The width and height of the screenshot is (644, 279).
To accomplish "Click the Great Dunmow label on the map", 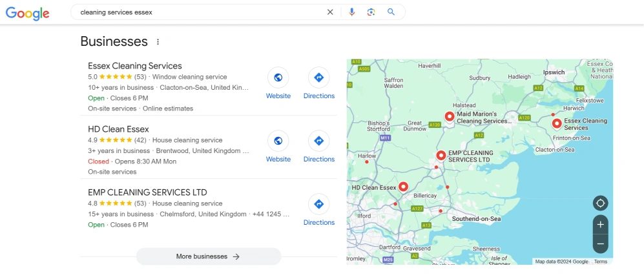I will point(415,126).
